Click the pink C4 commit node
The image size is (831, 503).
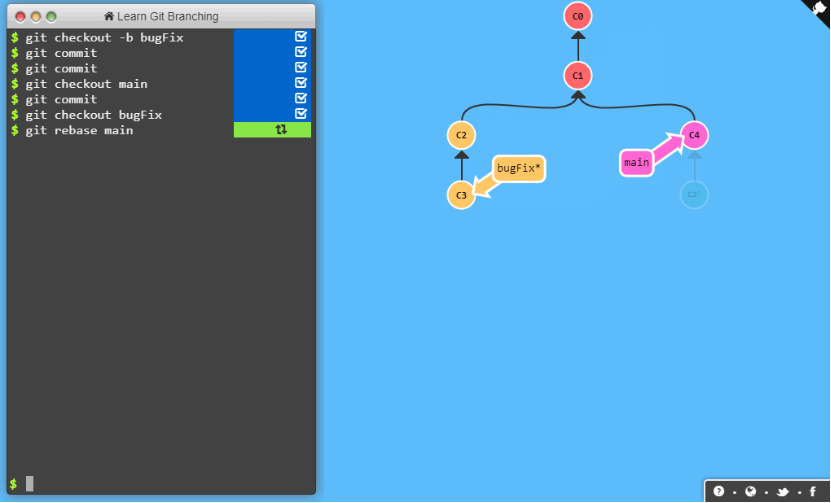[694, 135]
